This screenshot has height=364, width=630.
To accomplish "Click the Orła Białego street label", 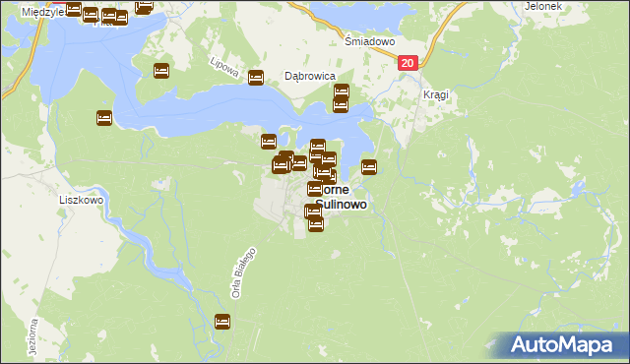I will coord(243,273).
